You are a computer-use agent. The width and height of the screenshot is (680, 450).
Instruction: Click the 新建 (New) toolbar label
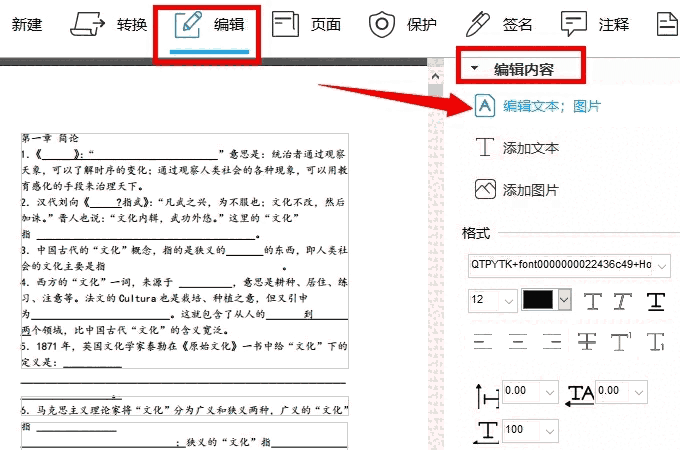pyautogui.click(x=27, y=24)
